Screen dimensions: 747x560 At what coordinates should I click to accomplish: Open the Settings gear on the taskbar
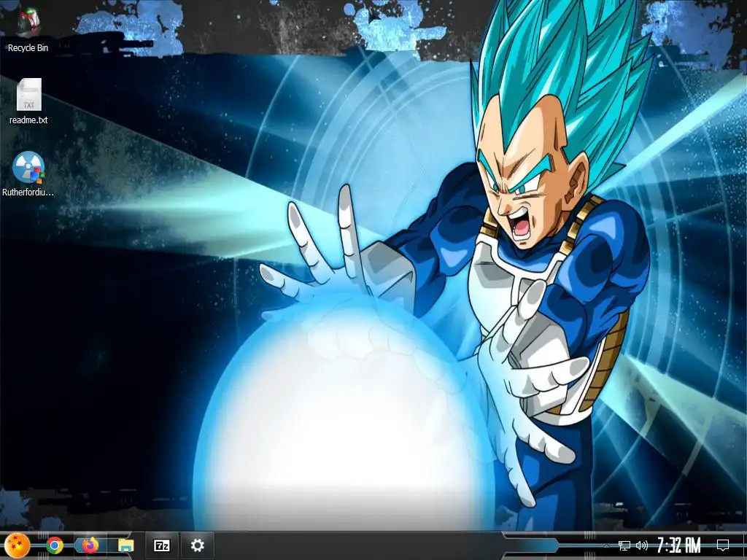(197, 545)
